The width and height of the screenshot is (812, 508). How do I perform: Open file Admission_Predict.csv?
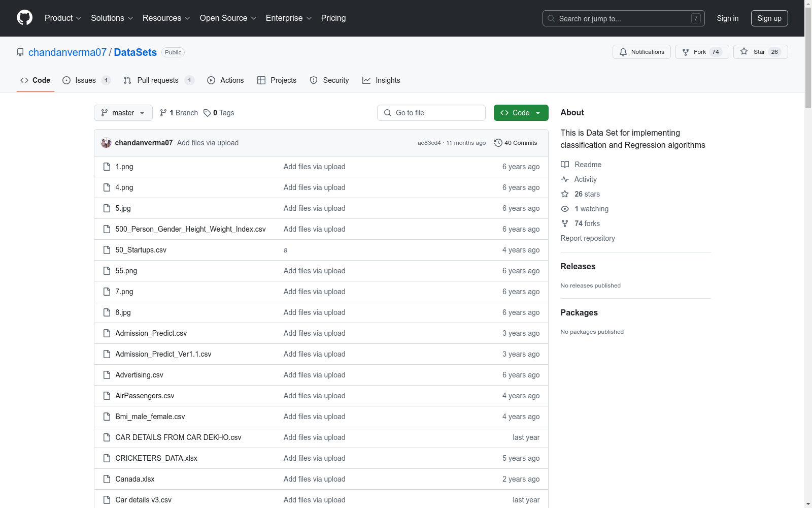point(151,333)
